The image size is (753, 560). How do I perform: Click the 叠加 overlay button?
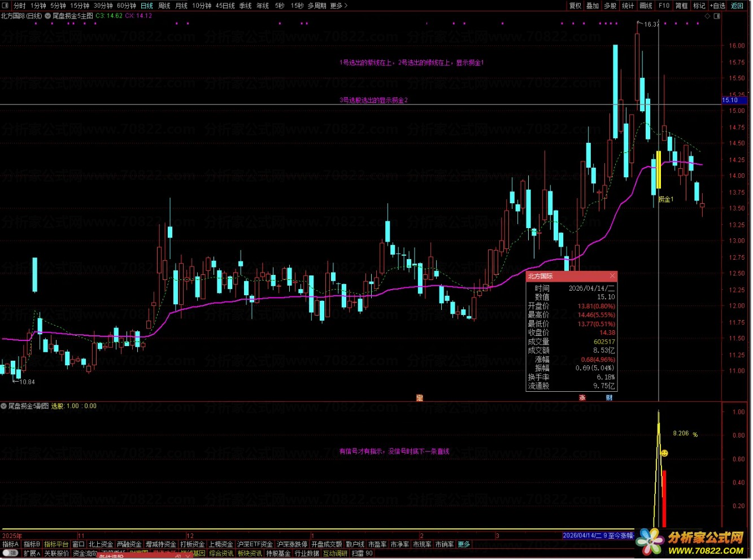pyautogui.click(x=593, y=6)
